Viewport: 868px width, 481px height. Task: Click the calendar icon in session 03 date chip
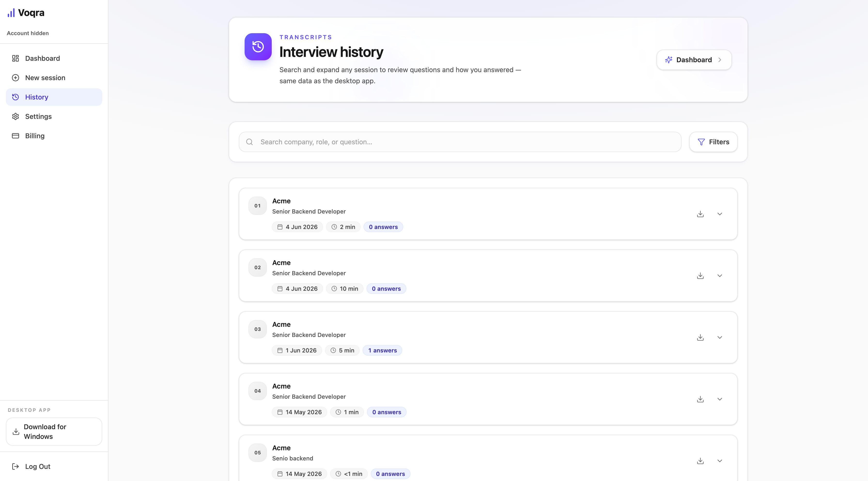[x=280, y=350]
